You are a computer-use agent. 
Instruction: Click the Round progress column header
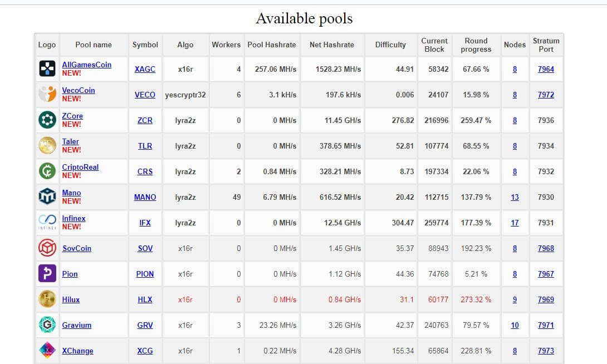click(x=476, y=45)
